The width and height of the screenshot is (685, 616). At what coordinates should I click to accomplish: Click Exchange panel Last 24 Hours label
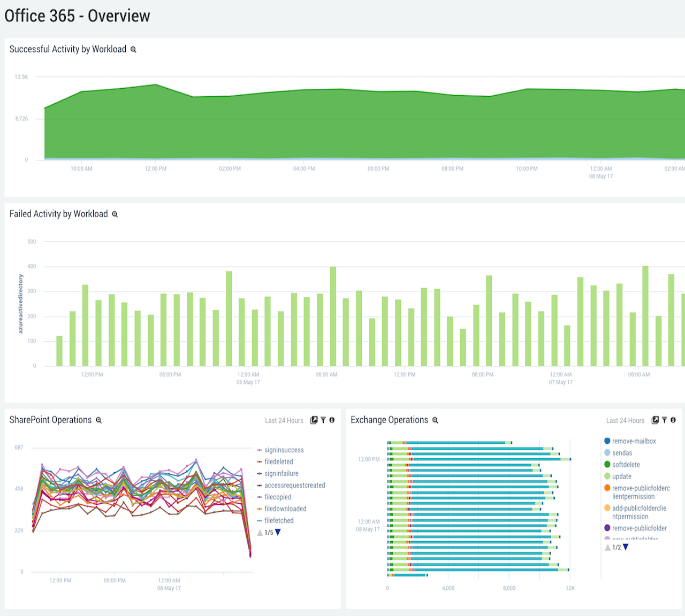[625, 421]
